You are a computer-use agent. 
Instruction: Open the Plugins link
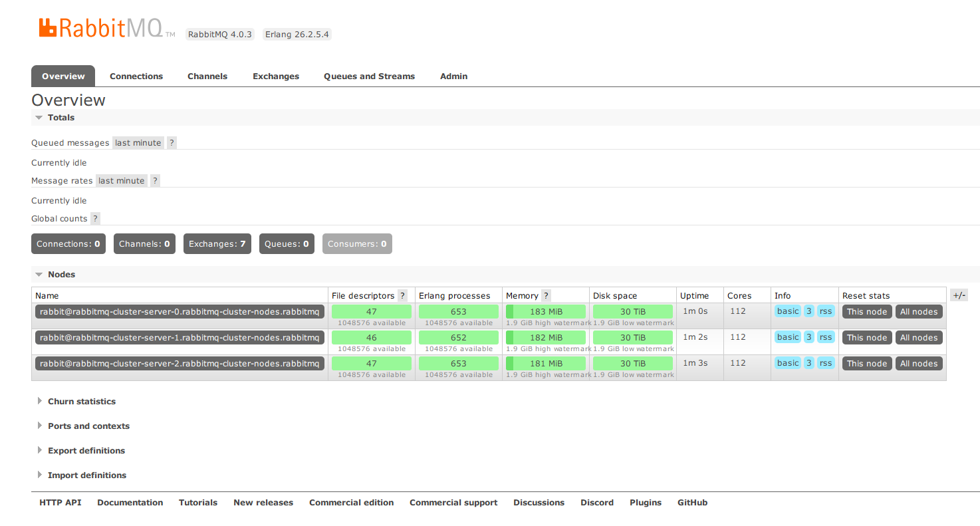point(646,503)
